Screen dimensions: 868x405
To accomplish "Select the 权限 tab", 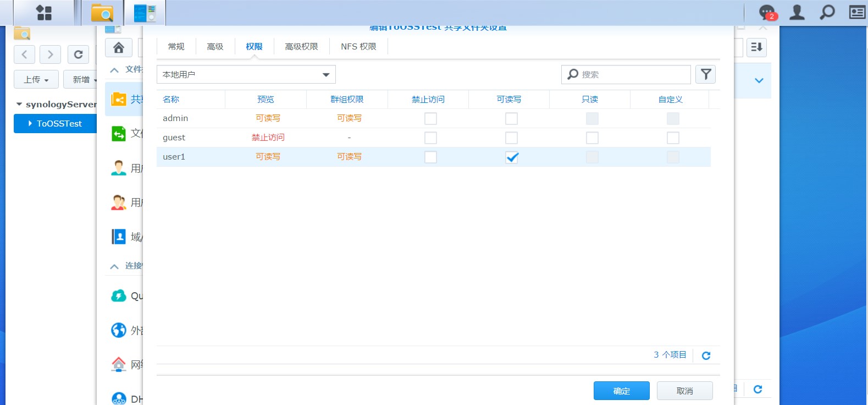I will pos(254,47).
